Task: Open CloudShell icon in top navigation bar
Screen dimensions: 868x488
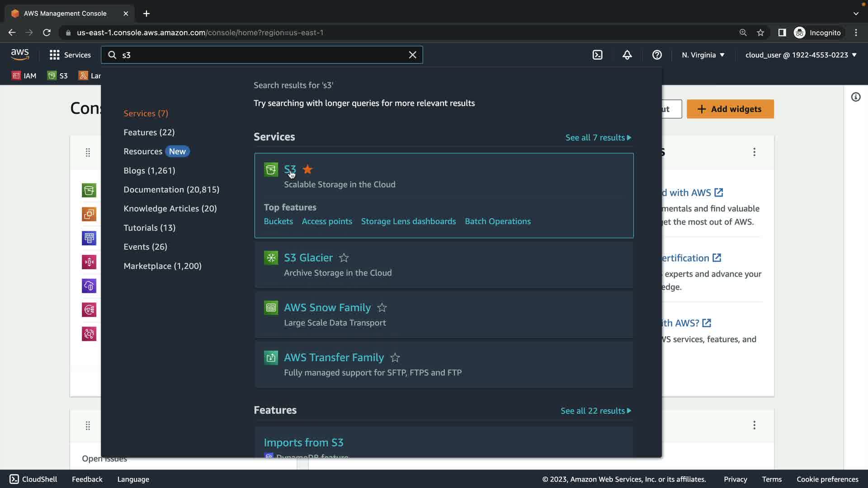Action: (x=597, y=55)
